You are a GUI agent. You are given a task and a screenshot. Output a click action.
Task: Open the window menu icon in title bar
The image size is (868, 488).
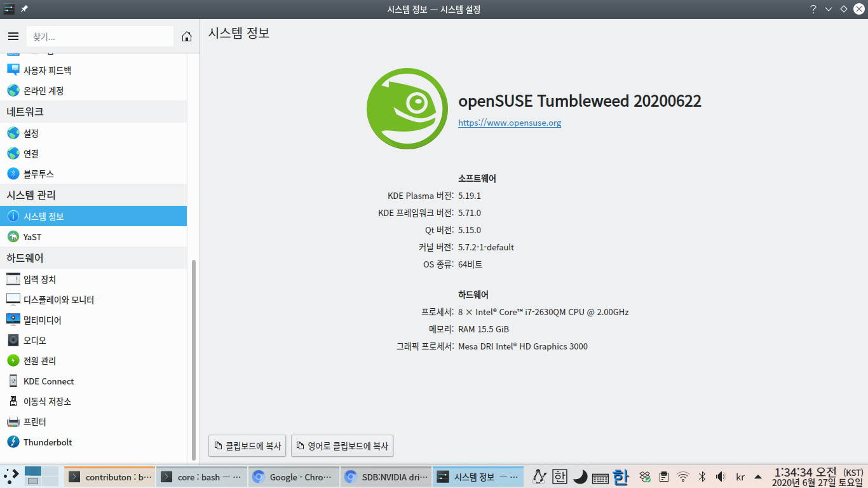8,9
